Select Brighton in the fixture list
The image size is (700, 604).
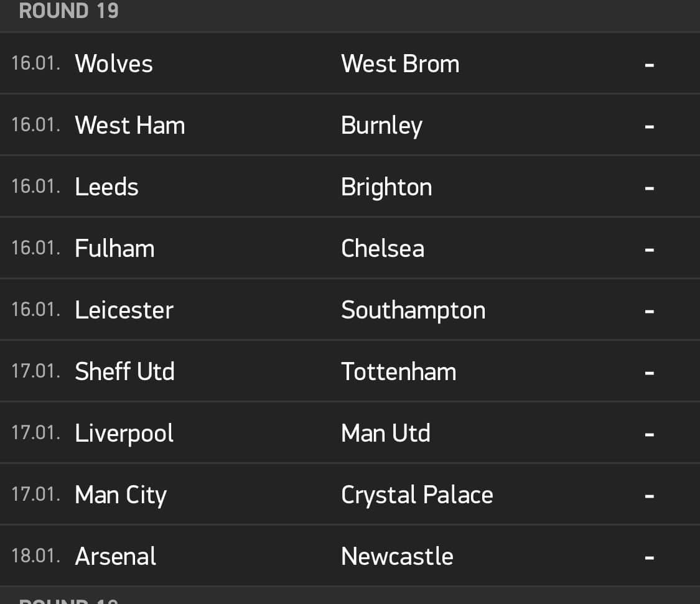pyautogui.click(x=386, y=187)
